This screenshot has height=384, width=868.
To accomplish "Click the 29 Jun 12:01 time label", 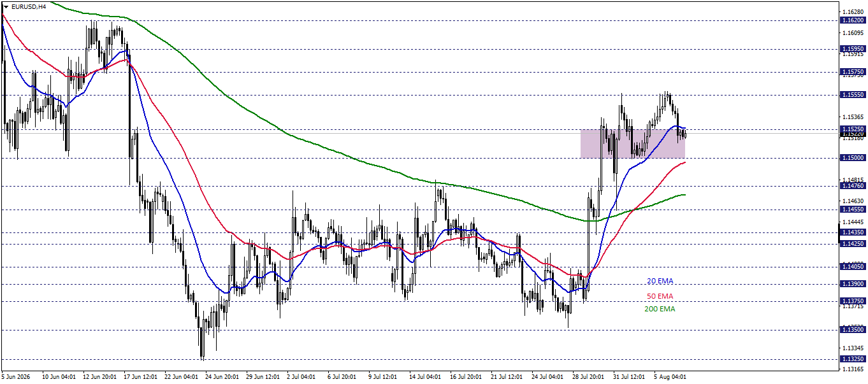I will point(262,377).
